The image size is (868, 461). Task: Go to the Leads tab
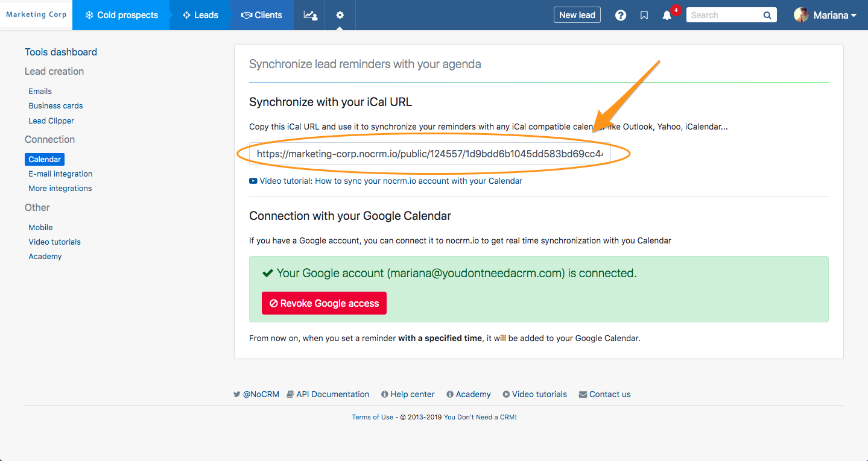pyautogui.click(x=200, y=15)
